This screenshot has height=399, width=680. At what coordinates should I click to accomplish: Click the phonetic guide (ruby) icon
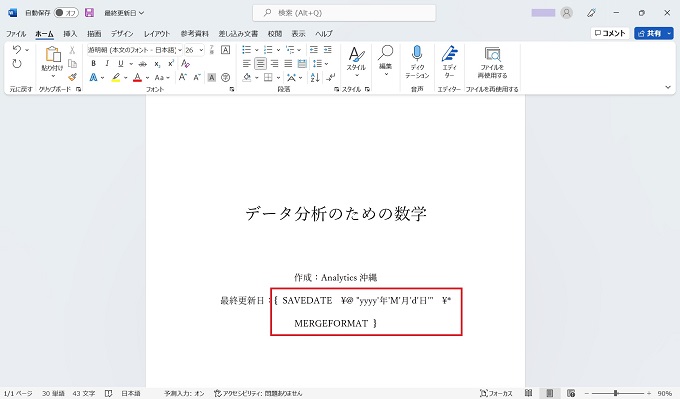212,50
